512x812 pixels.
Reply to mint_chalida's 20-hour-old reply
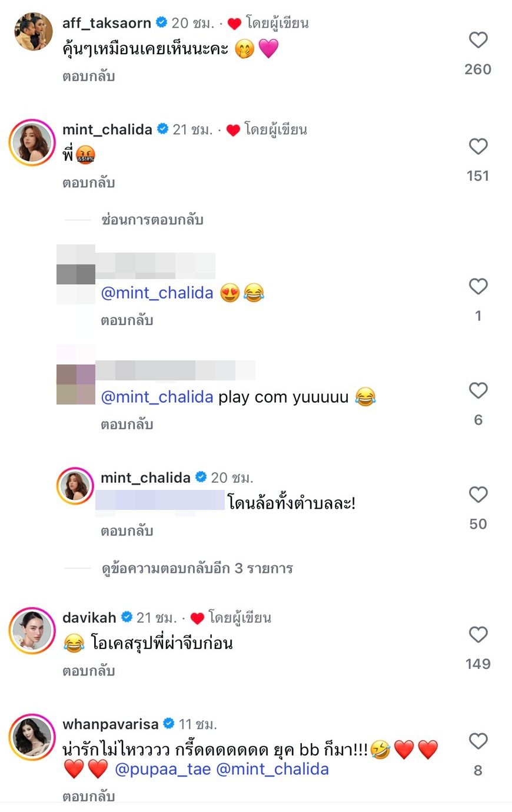pos(127,531)
